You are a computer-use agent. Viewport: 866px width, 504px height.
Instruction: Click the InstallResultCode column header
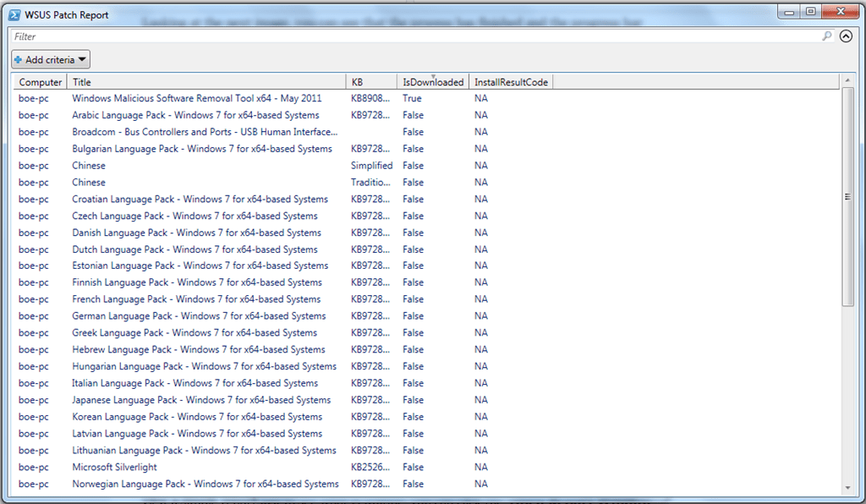click(x=512, y=81)
